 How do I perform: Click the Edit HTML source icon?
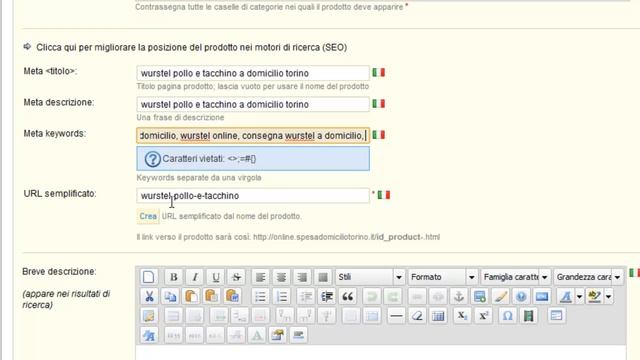(542, 296)
